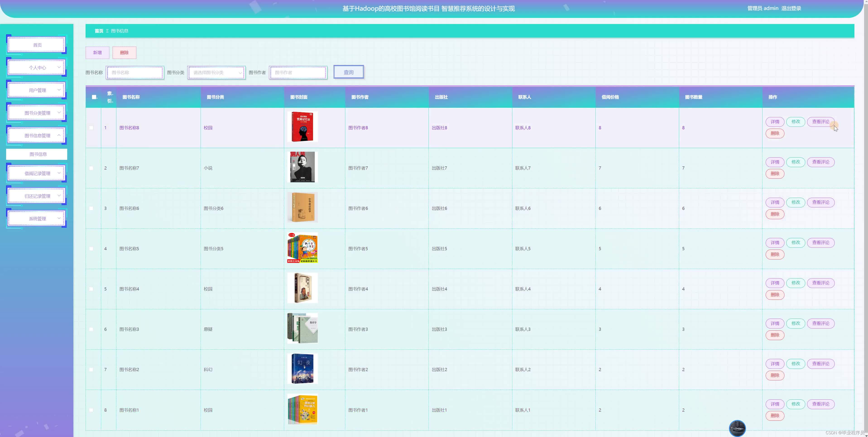Click the 查询 button

click(x=348, y=72)
